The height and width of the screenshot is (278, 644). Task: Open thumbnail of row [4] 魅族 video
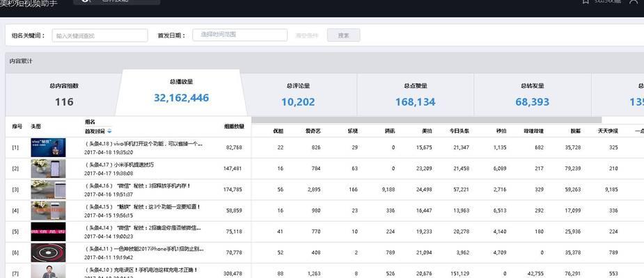coord(48,211)
